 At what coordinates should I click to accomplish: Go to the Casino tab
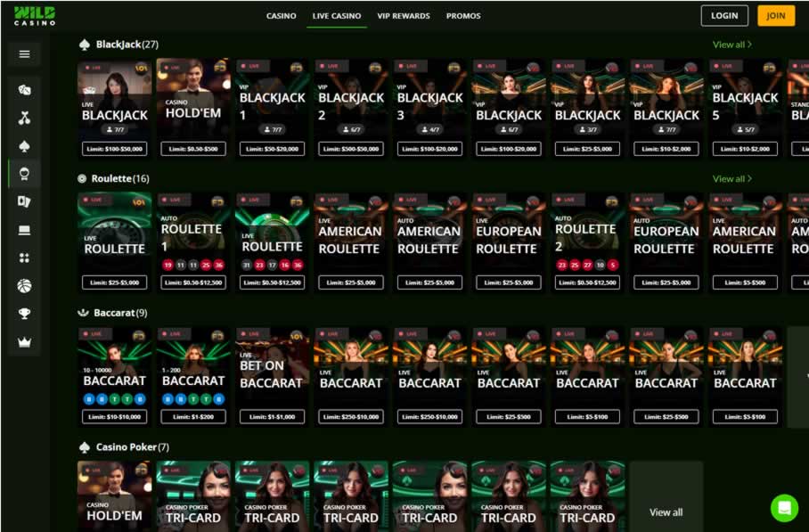pos(282,16)
